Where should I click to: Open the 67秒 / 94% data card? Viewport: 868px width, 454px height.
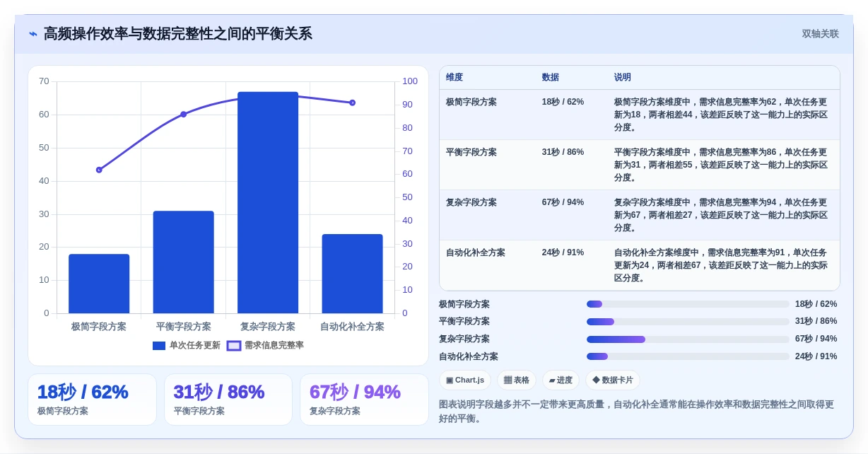364,400
